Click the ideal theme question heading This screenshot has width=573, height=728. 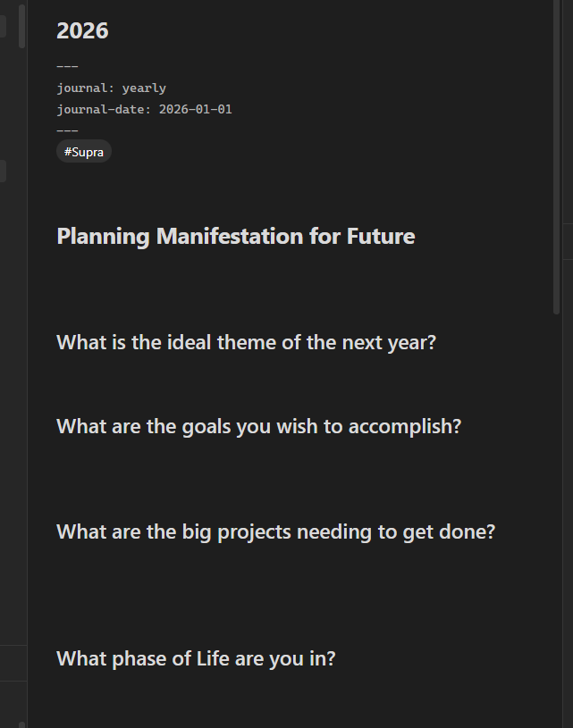point(246,343)
